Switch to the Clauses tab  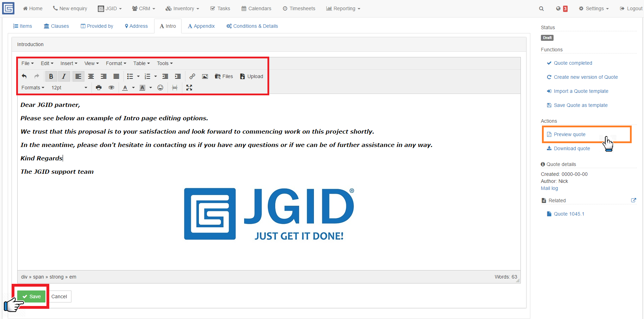pos(56,26)
